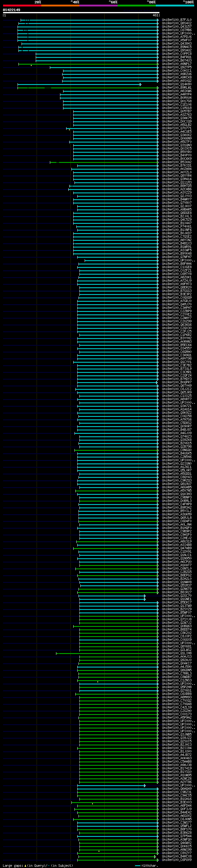Open hit UniRef100_A8IKW6
The image size is (197, 868).
[176, 91]
